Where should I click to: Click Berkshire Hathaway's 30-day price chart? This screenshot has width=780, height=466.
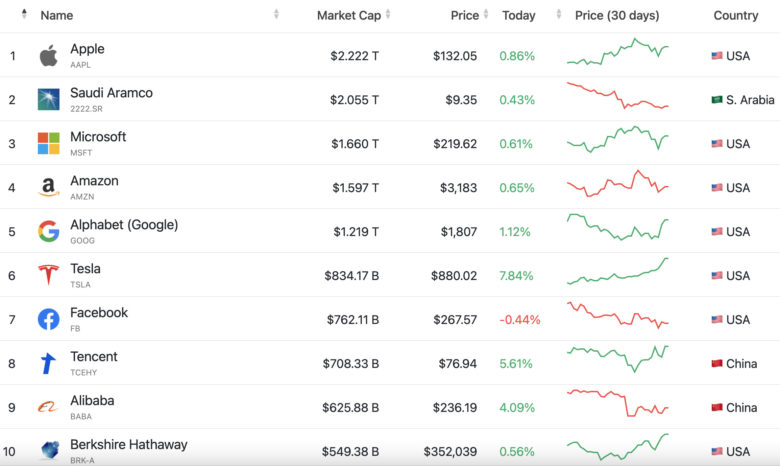pyautogui.click(x=617, y=447)
